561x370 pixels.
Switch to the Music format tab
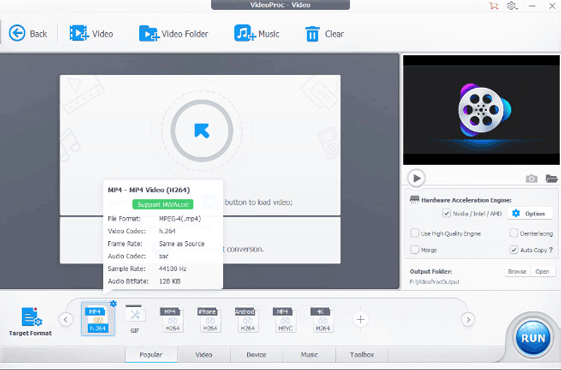pos(309,354)
